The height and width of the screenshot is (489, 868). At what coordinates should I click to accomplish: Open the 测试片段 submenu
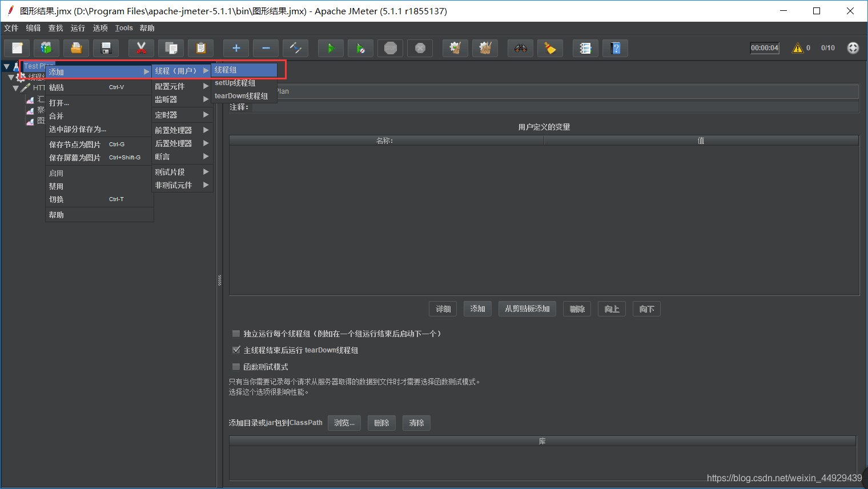(x=182, y=172)
